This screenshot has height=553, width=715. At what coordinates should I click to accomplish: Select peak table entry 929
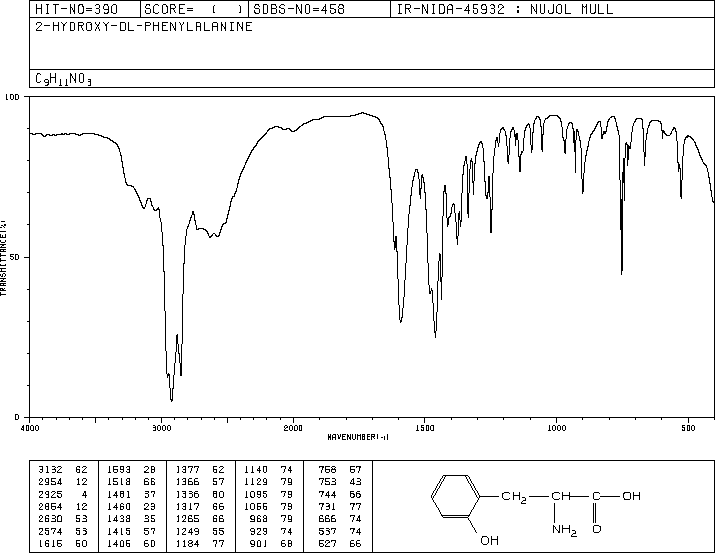pos(259,531)
